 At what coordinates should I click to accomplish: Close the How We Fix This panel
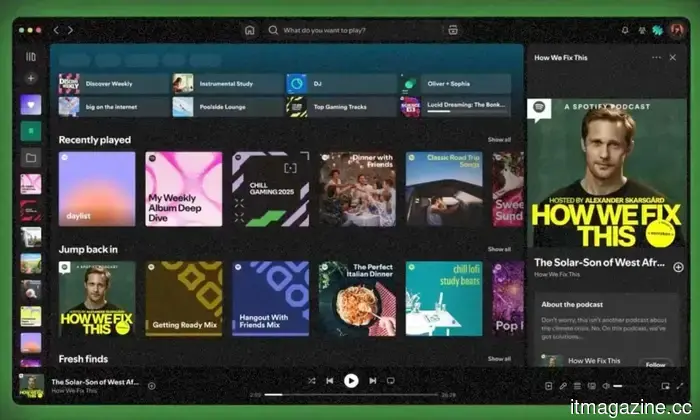tap(673, 58)
